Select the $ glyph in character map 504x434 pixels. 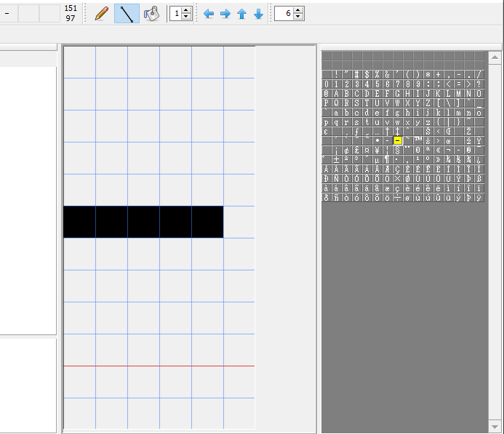pos(367,75)
